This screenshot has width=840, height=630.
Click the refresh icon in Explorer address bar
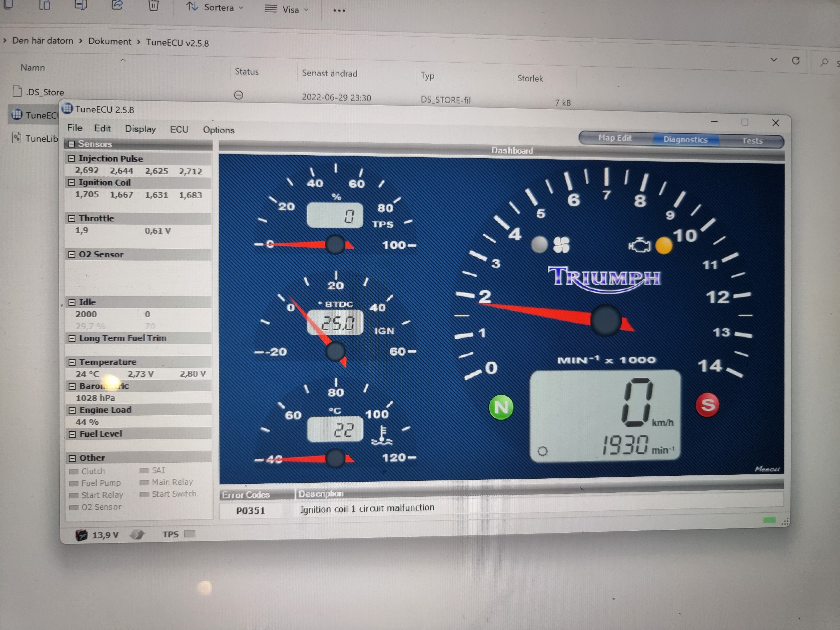click(x=795, y=60)
